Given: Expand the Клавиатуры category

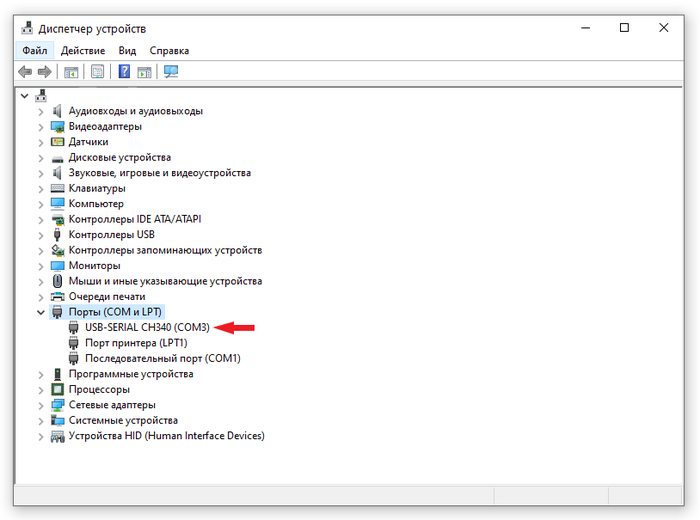Looking at the screenshot, I should (x=41, y=189).
